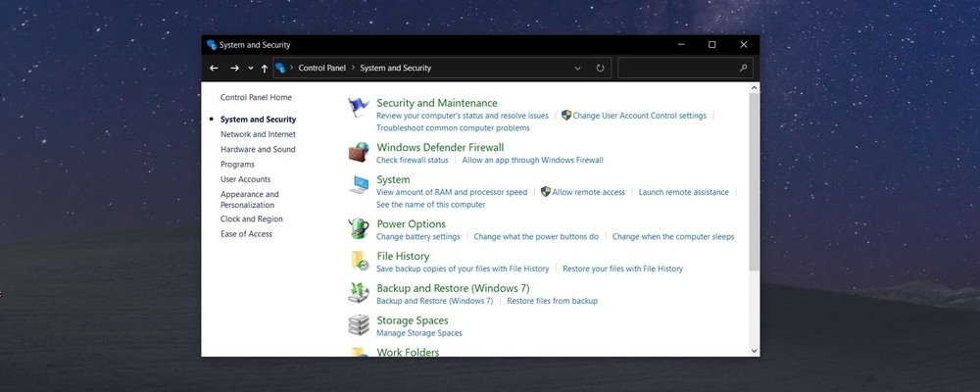Click Restore your files with File History
The image size is (980, 392).
(x=622, y=269)
